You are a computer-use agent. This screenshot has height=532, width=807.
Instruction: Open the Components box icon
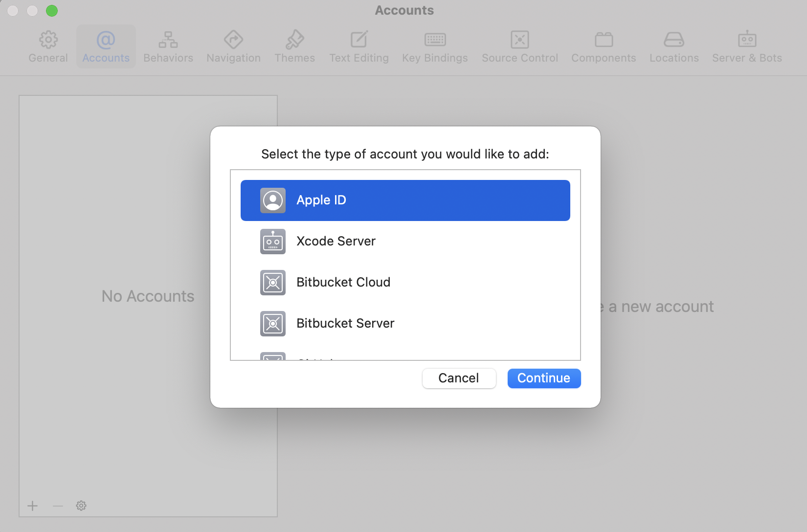(x=604, y=40)
